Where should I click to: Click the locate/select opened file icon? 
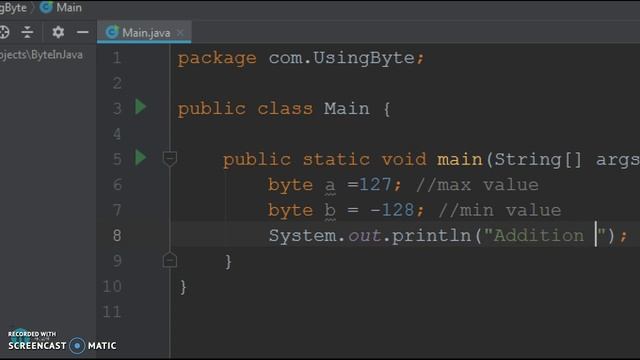(4, 32)
